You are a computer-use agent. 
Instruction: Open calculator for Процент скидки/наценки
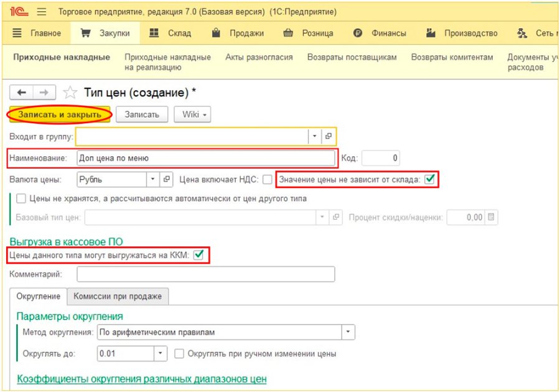pyautogui.click(x=491, y=217)
